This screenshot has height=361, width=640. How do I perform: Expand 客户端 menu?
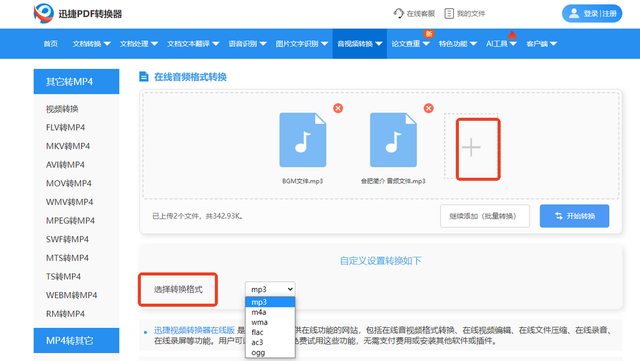pyautogui.click(x=542, y=44)
